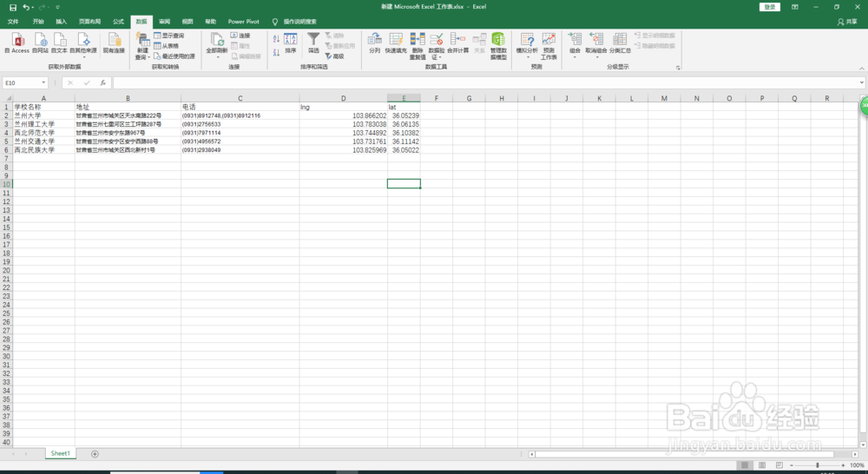868x474 pixels.
Task: Open Customize Quick Access Toolbar dropdown
Action: [x=57, y=7]
